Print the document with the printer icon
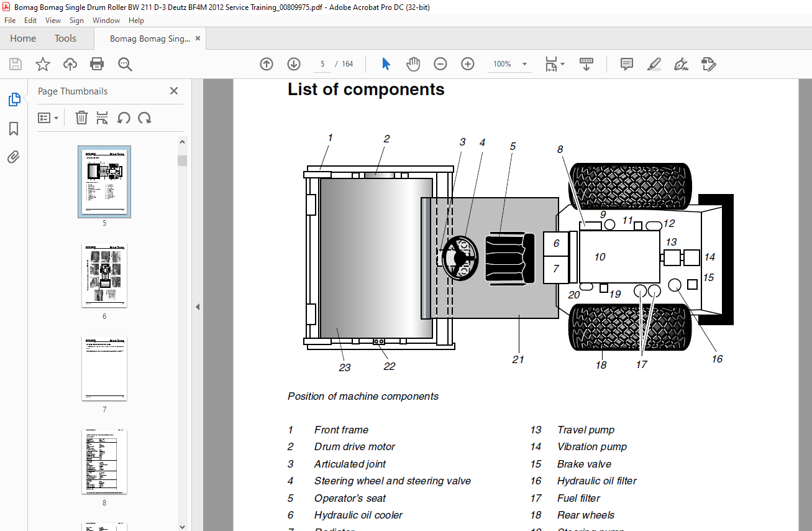This screenshot has height=531, width=812. pyautogui.click(x=97, y=64)
